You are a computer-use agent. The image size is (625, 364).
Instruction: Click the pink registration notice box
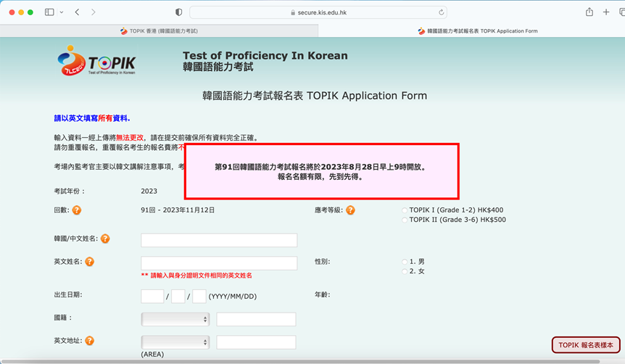[x=322, y=171]
